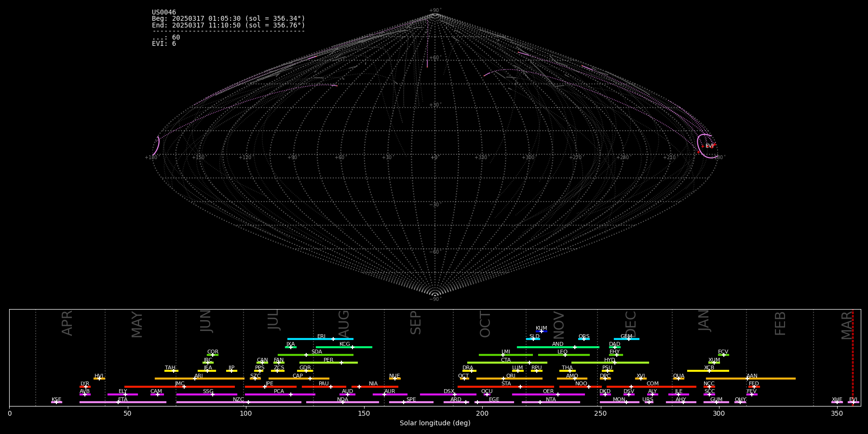The image size is (868, 434).
Task: Click the ORS shower label
Action: click(583, 337)
